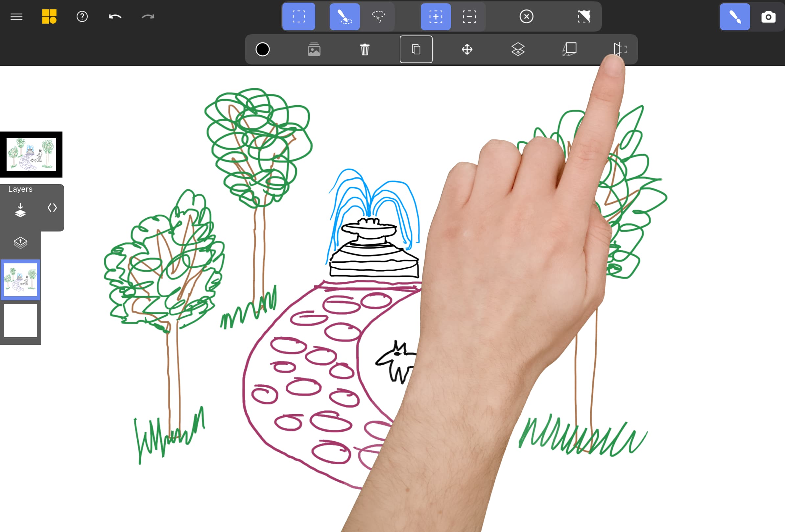Click the flip/mirror object icon
This screenshot has height=532, width=785.
[620, 49]
